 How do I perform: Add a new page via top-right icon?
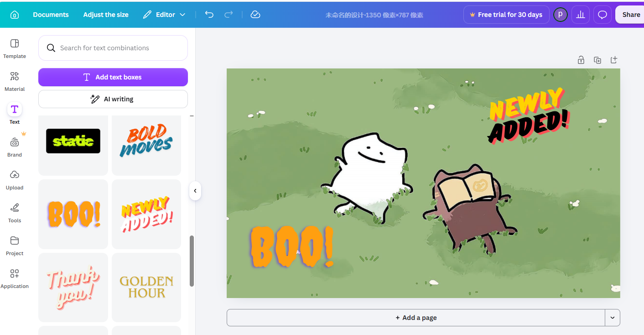coord(614,60)
